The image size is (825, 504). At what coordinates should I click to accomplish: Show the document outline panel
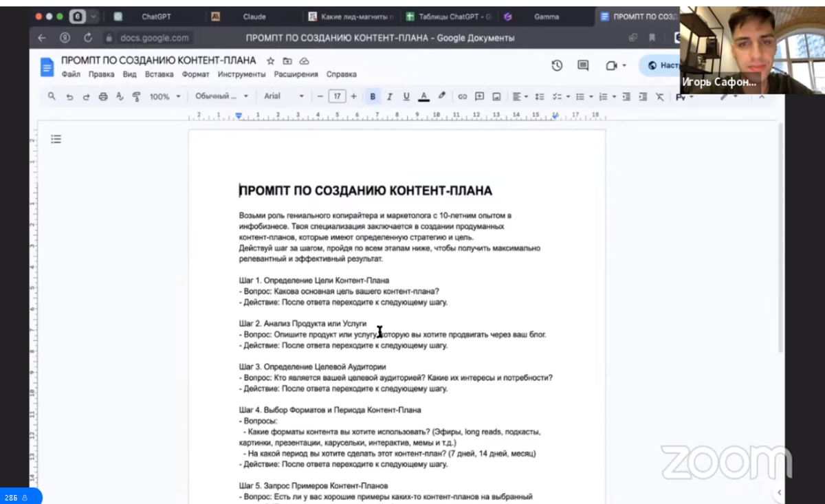point(56,138)
